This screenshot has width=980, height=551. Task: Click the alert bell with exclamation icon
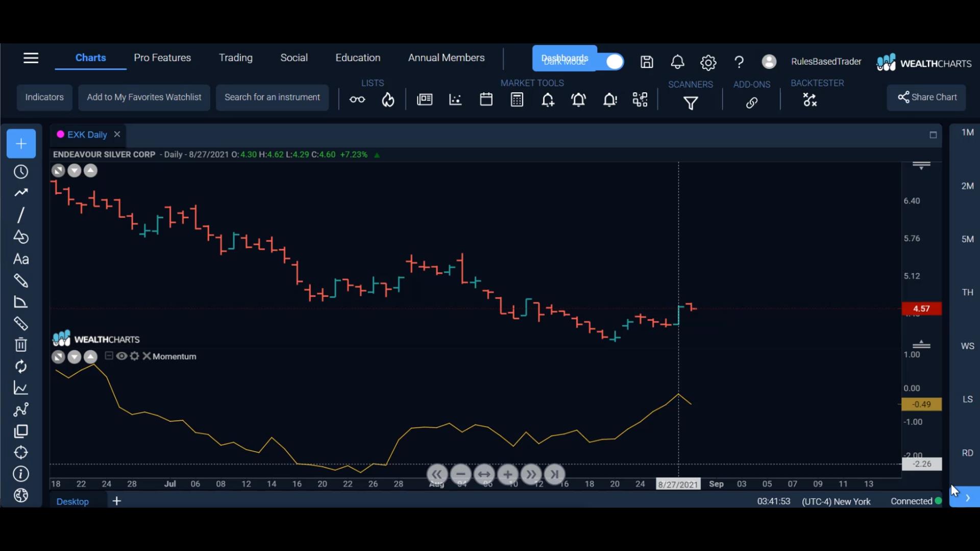pyautogui.click(x=609, y=100)
